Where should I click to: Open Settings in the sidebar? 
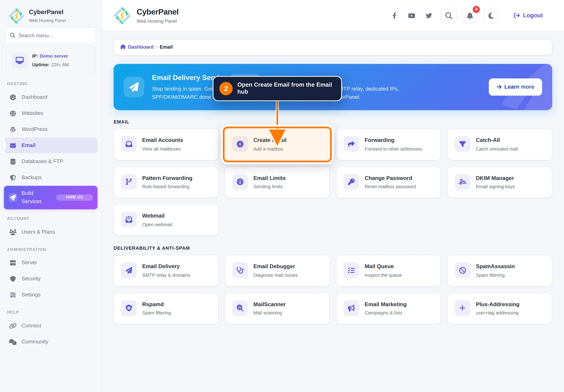[51, 295]
